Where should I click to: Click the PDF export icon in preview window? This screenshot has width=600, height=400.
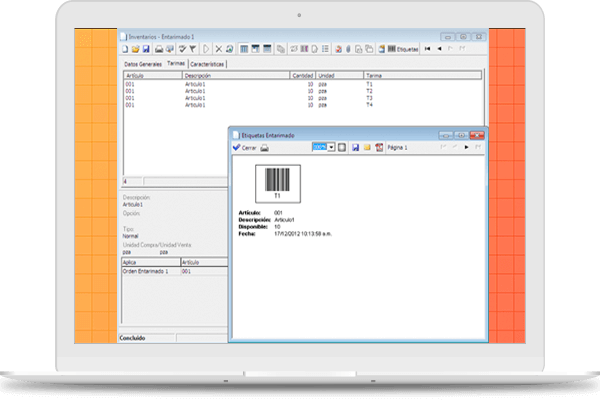(x=379, y=147)
